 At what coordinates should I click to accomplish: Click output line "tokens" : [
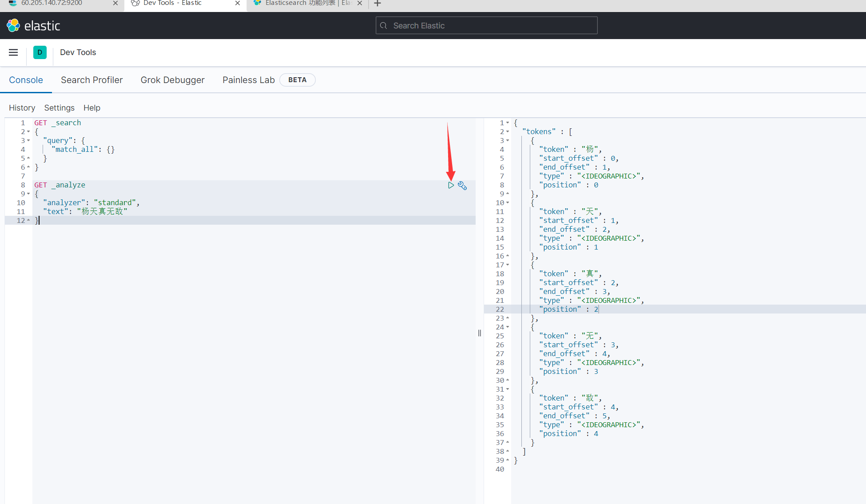coord(547,132)
